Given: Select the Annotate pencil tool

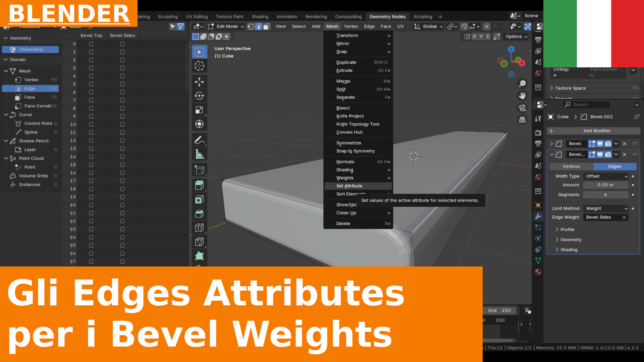Looking at the screenshot, I should (x=199, y=140).
